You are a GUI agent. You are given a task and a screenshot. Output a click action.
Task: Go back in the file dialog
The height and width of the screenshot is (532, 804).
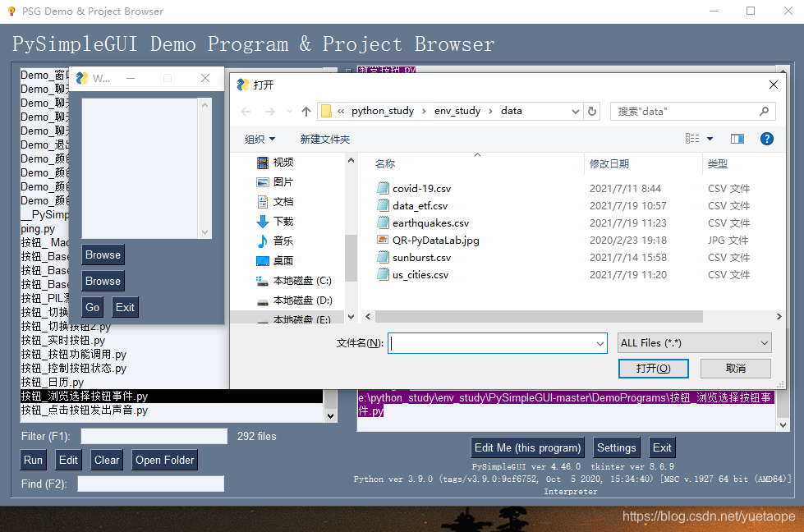pos(246,111)
